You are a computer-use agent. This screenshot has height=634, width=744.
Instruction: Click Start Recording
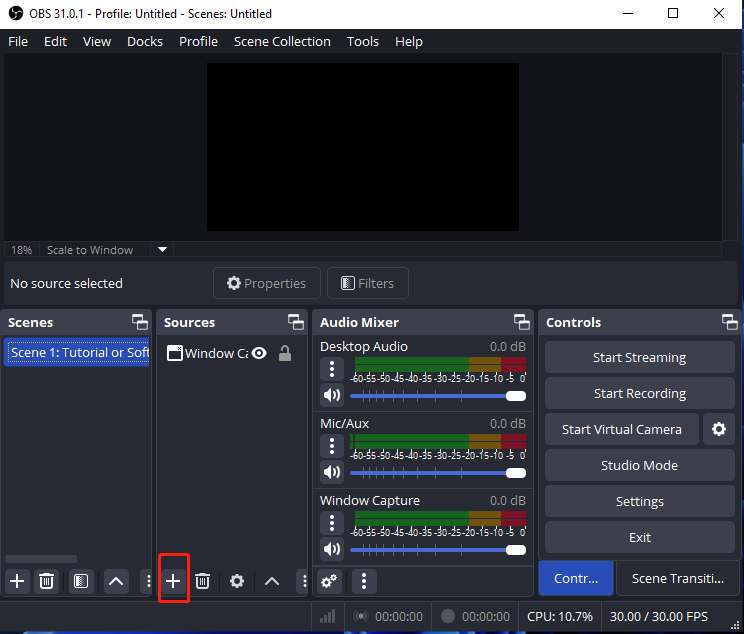640,393
